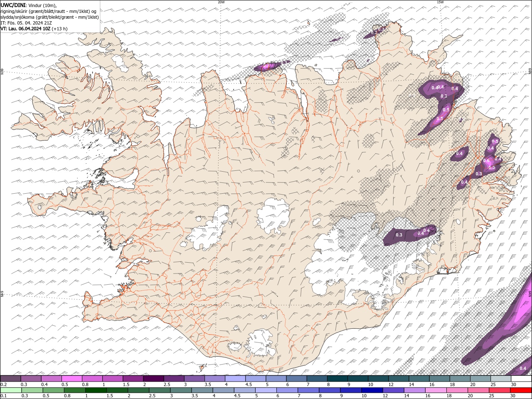
Task: Click the light lavender upper swatch between 4 and 4.5
Action: (235, 379)
